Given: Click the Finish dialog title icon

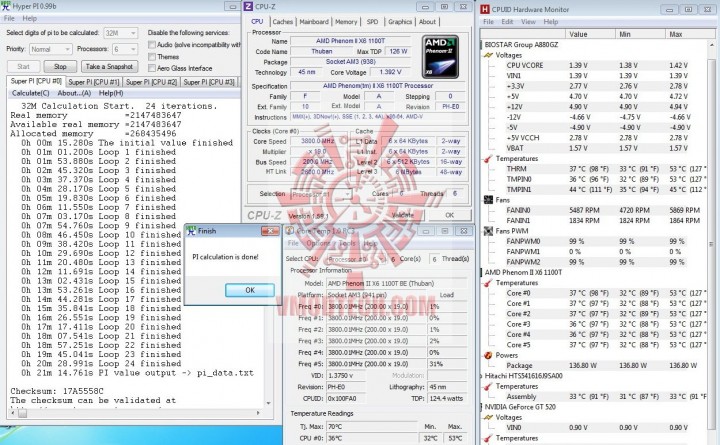Looking at the screenshot, I should tap(191, 231).
